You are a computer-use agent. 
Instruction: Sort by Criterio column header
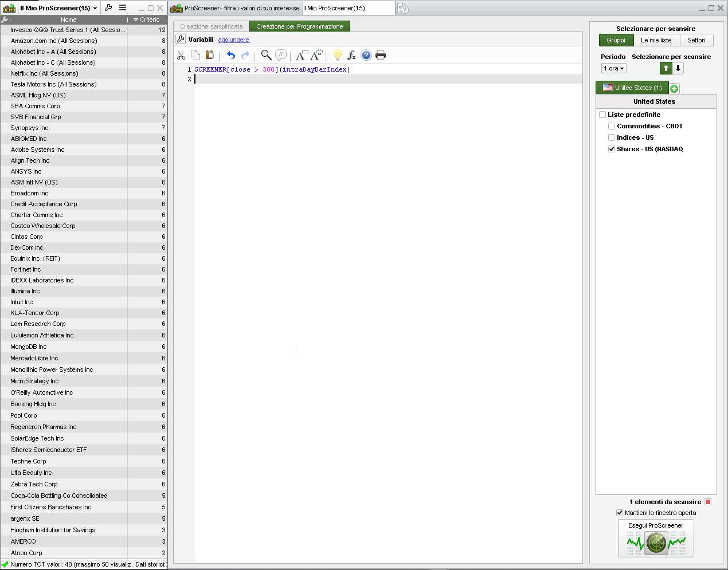click(x=147, y=19)
